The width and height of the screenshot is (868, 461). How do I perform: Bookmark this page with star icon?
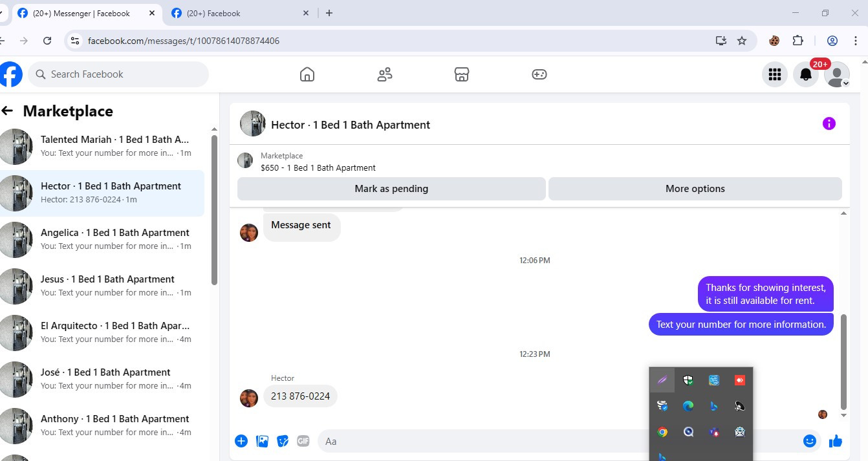pos(742,41)
